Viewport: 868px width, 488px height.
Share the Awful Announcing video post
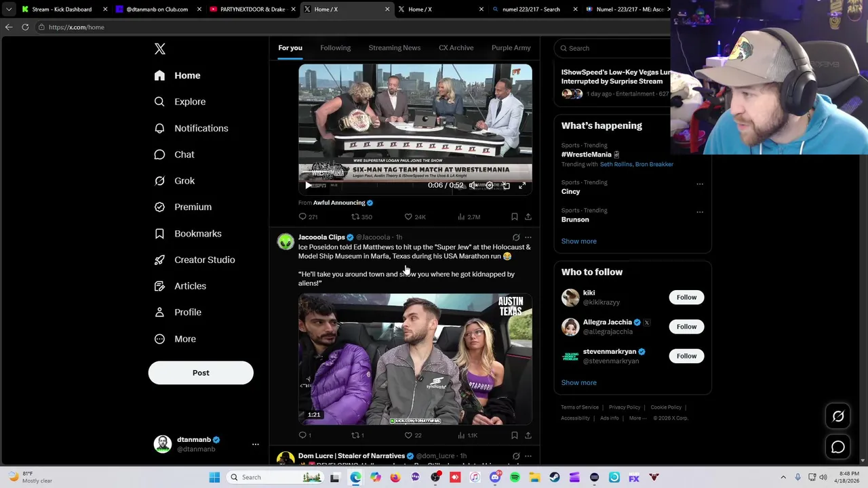(x=528, y=217)
